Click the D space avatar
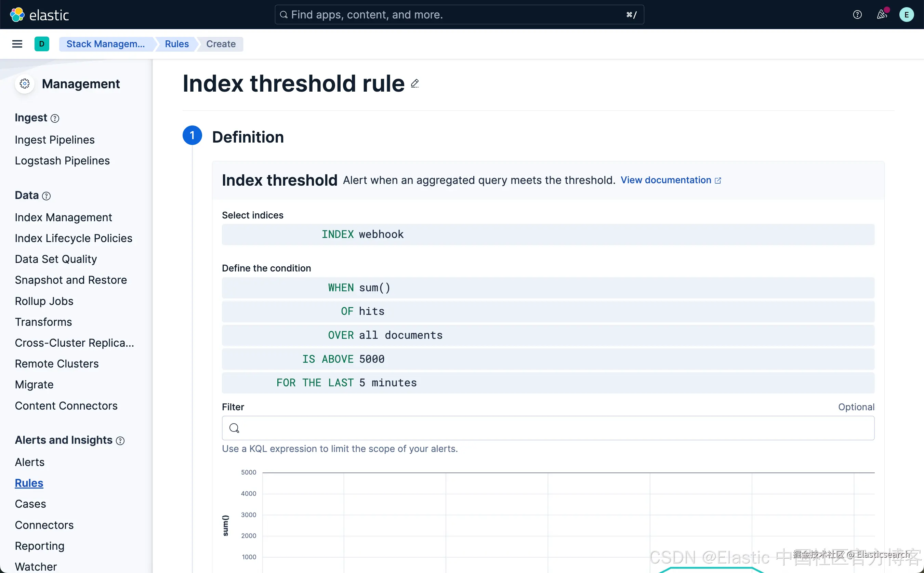 coord(42,44)
